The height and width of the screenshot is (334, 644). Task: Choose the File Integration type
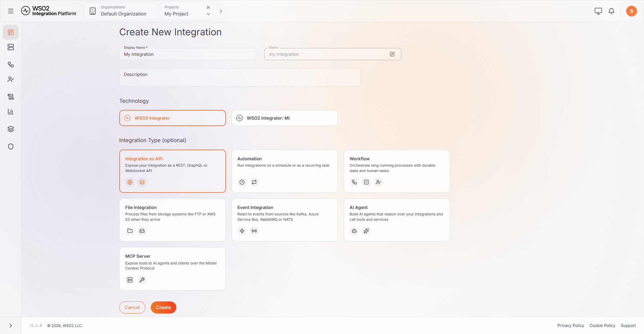(x=173, y=220)
